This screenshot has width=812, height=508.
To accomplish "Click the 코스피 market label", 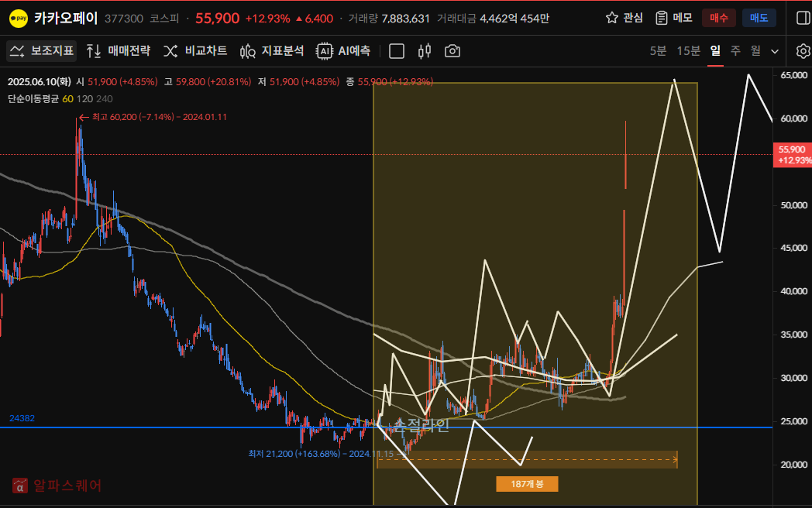I will pos(164,19).
